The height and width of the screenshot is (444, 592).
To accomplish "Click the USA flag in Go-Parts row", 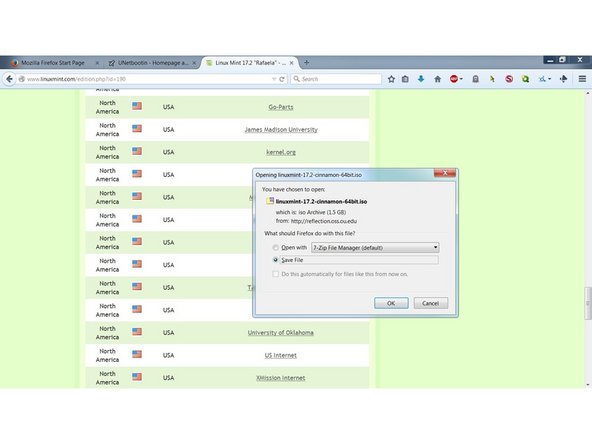I will click(x=137, y=106).
